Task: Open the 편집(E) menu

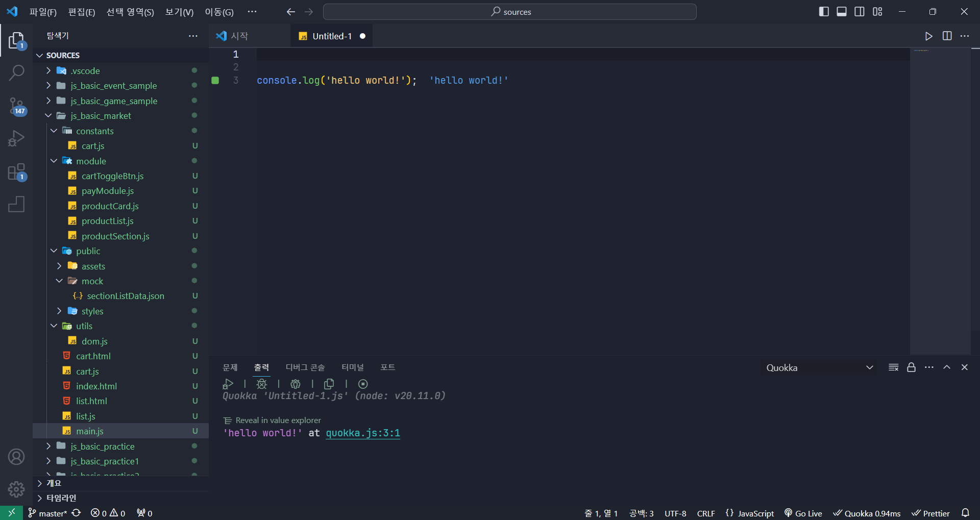Action: (x=81, y=11)
